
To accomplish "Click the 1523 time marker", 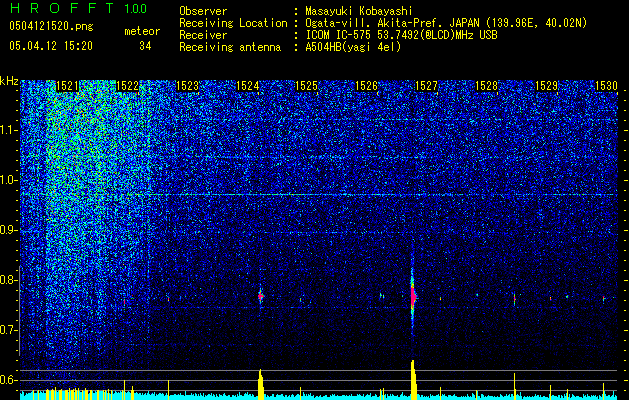I will click(187, 86).
